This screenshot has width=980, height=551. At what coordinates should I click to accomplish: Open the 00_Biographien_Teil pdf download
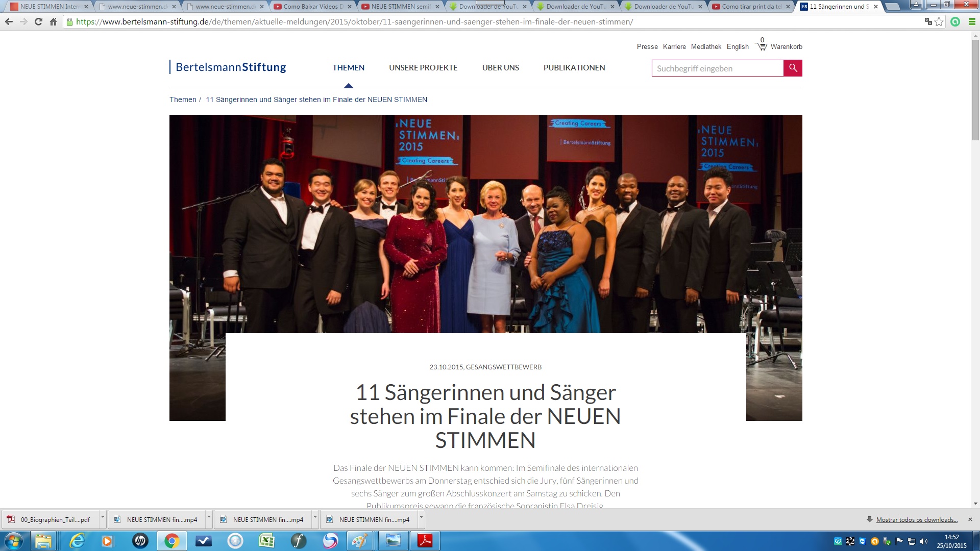pyautogui.click(x=51, y=519)
